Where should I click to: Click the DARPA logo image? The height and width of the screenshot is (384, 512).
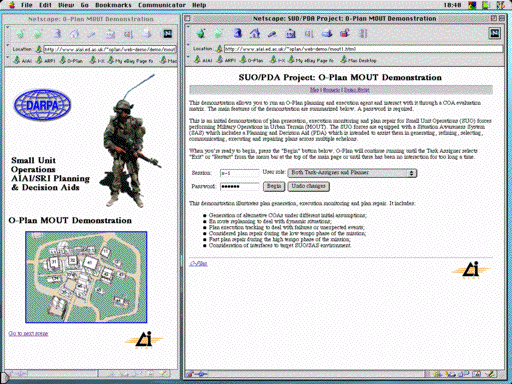(42, 105)
